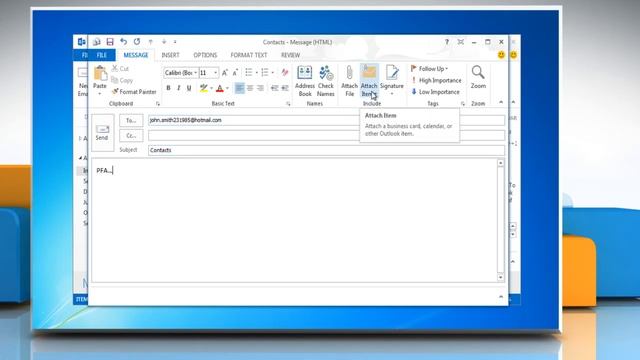This screenshot has height=360, width=640.
Task: Toggle Align Left alignment
Action: 240,88
